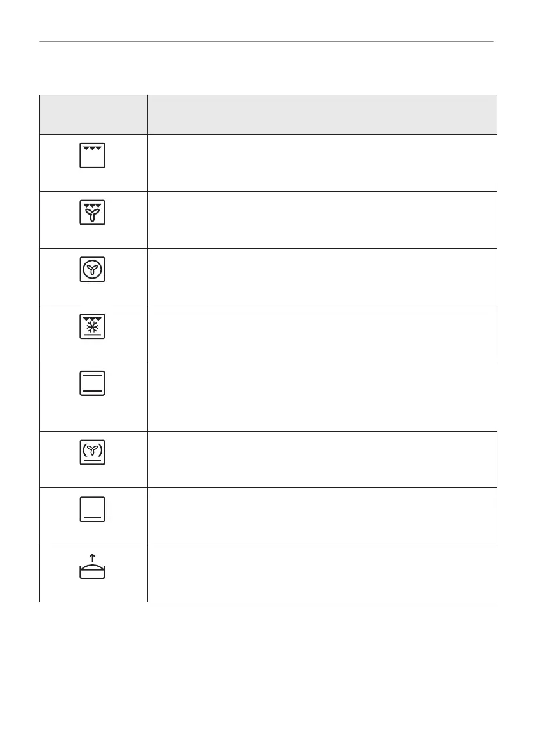Click the wide gray header cell

click(x=321, y=114)
